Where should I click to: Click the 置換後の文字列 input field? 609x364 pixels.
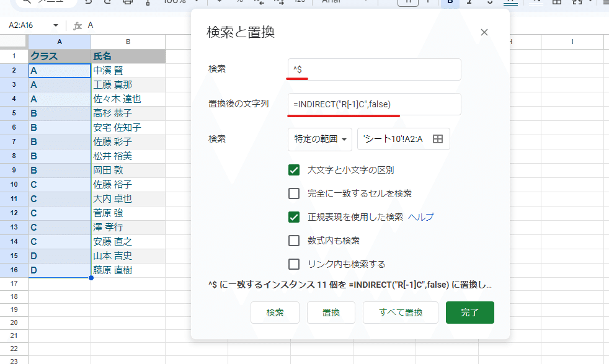coord(375,104)
